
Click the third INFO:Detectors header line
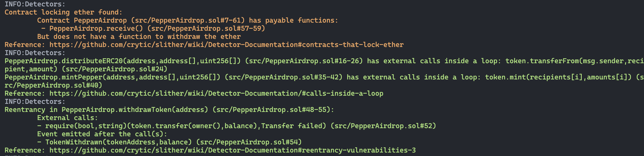[x=35, y=101]
